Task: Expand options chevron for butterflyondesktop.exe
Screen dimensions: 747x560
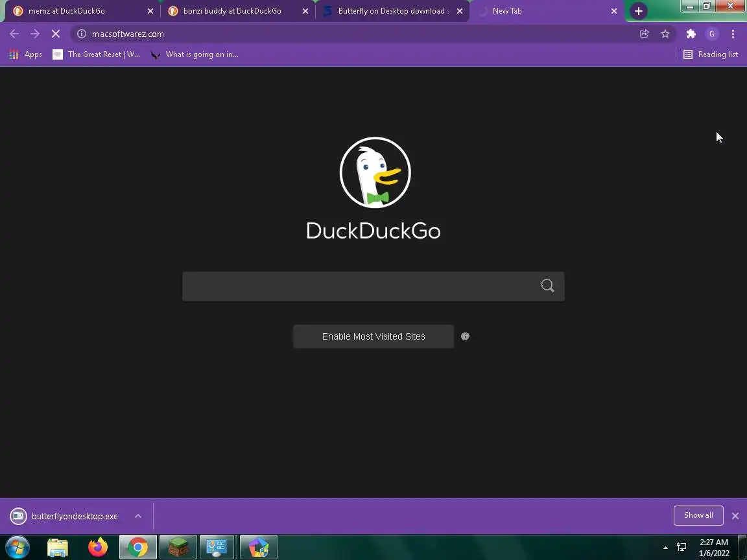Action: (138, 516)
